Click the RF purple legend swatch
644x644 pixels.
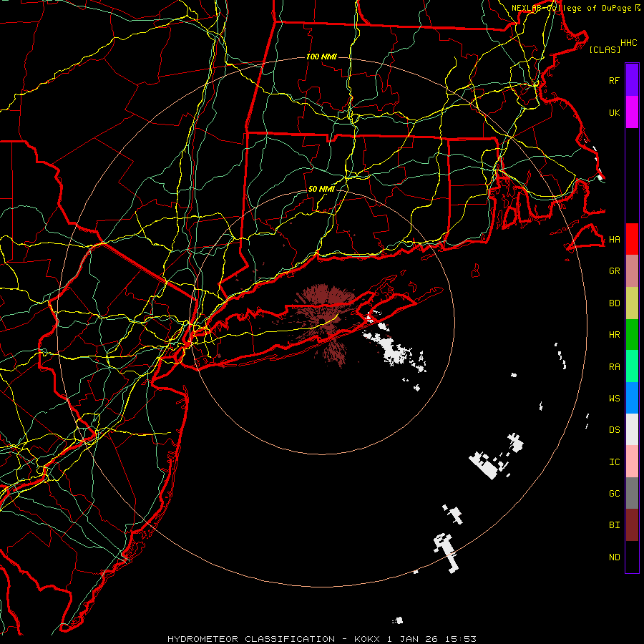click(632, 80)
